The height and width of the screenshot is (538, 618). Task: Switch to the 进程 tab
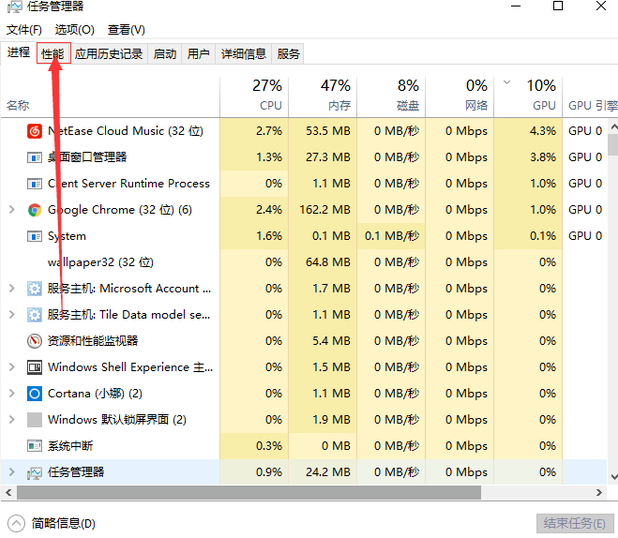(x=19, y=52)
